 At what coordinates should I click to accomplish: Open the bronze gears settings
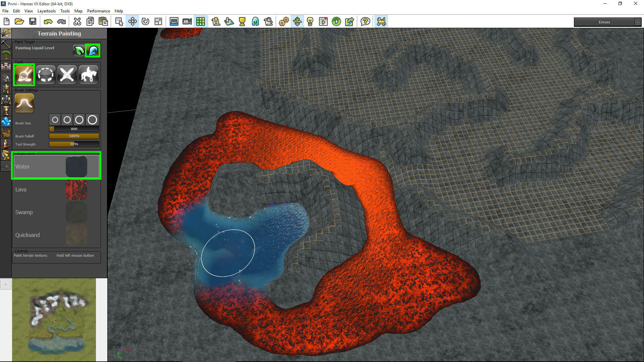[x=284, y=22]
